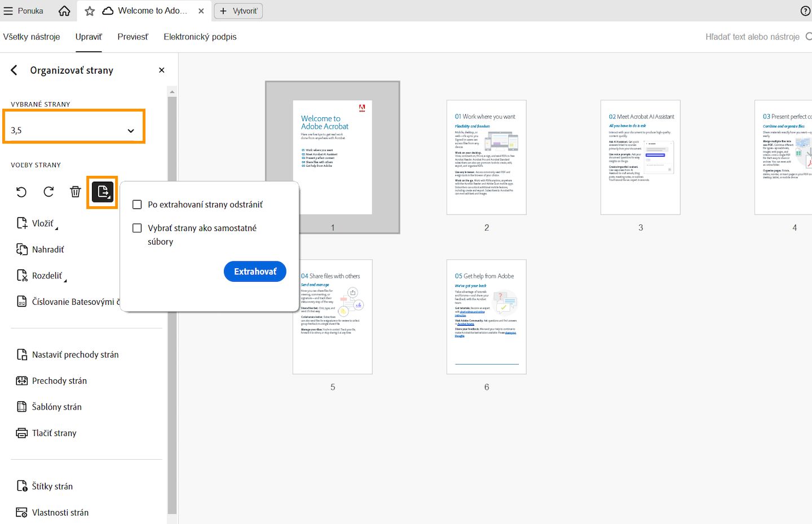
Task: Select the Tlačiť strany printer icon
Action: 21,433
